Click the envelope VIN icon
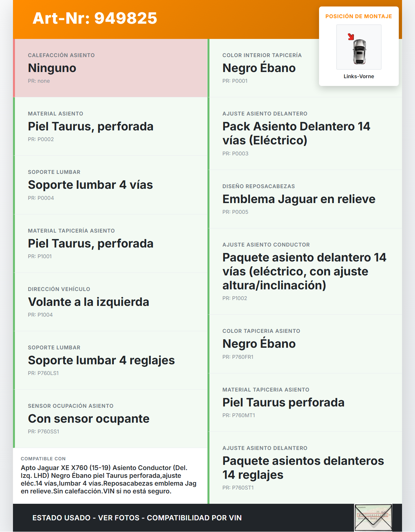 [373, 517]
